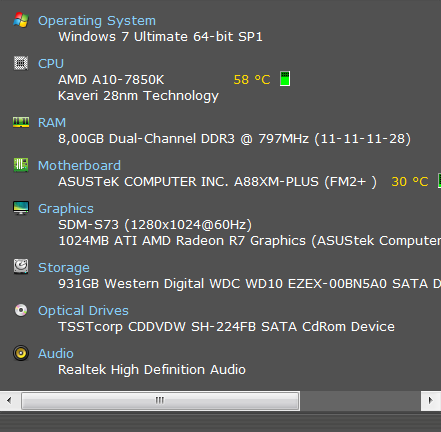Go to the Motherboard section

[79, 165]
